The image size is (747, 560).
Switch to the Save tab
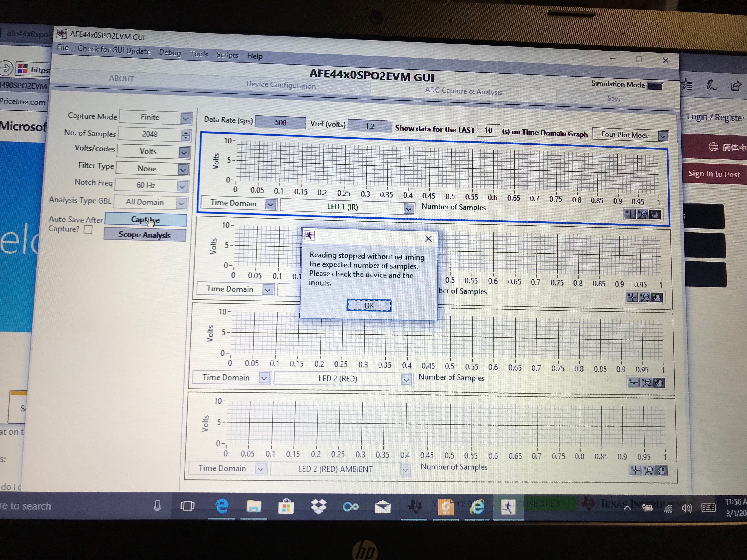coord(615,99)
